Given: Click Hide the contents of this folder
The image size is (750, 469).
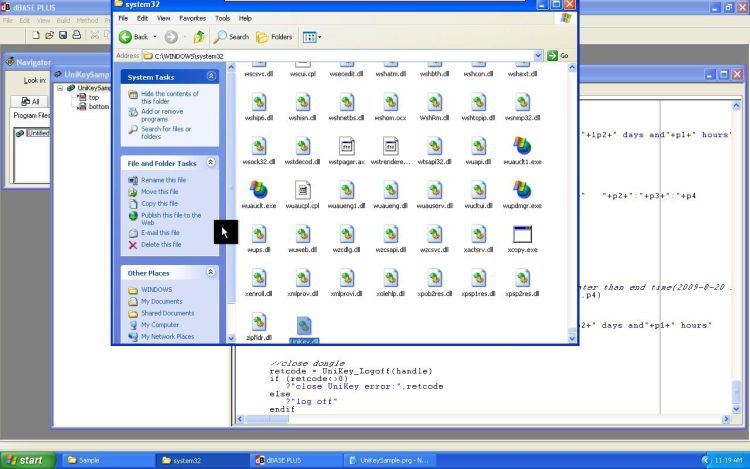Looking at the screenshot, I should point(169,98).
